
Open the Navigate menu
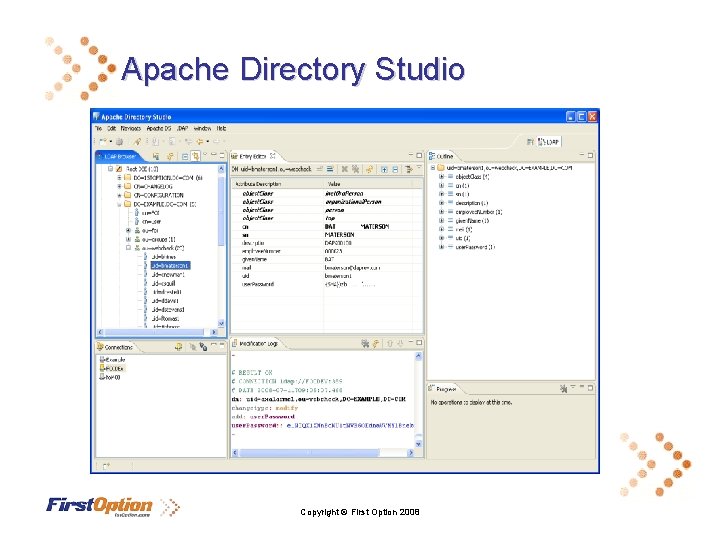[x=131, y=129]
